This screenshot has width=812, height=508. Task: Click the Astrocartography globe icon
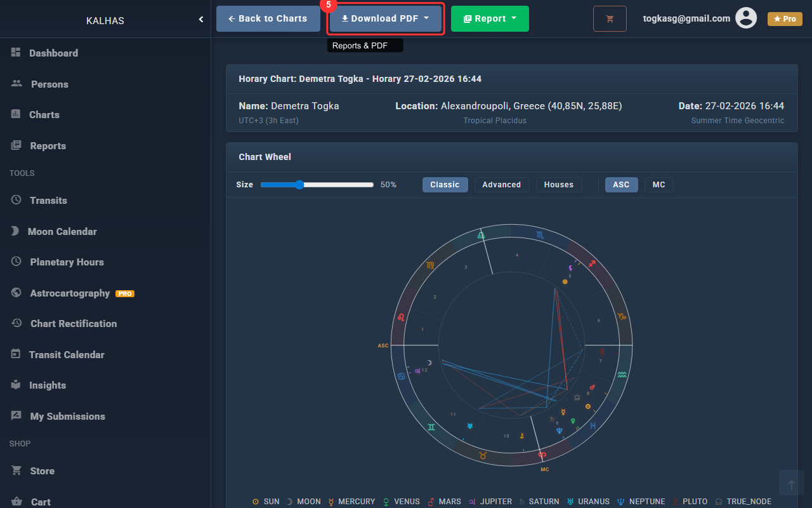(x=16, y=293)
